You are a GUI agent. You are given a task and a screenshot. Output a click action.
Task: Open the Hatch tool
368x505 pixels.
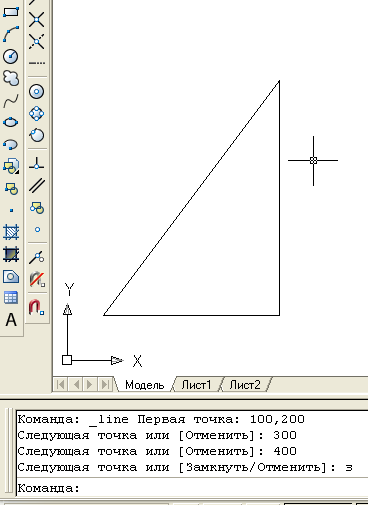pyautogui.click(x=11, y=232)
